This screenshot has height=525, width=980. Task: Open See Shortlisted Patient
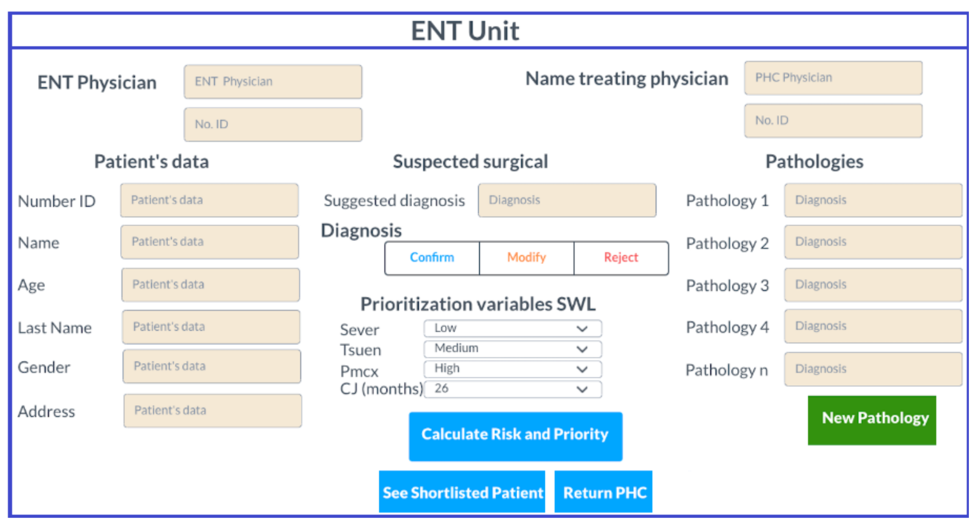462,492
